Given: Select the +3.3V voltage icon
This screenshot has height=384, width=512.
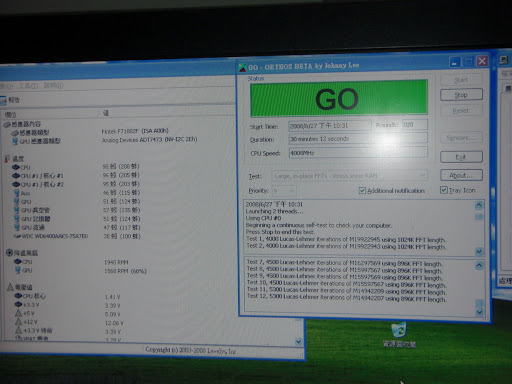Looking at the screenshot, I should coord(18,304).
